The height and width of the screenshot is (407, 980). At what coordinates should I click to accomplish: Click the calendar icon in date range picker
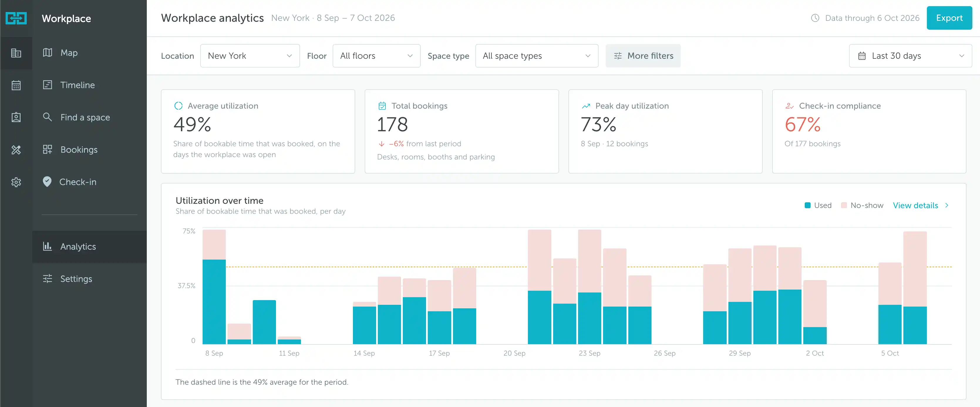862,56
